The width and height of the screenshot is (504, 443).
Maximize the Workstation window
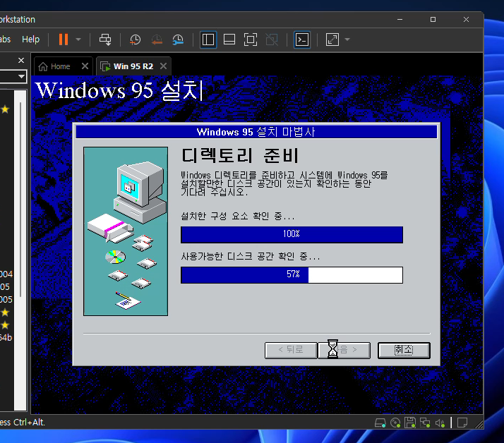click(x=433, y=19)
